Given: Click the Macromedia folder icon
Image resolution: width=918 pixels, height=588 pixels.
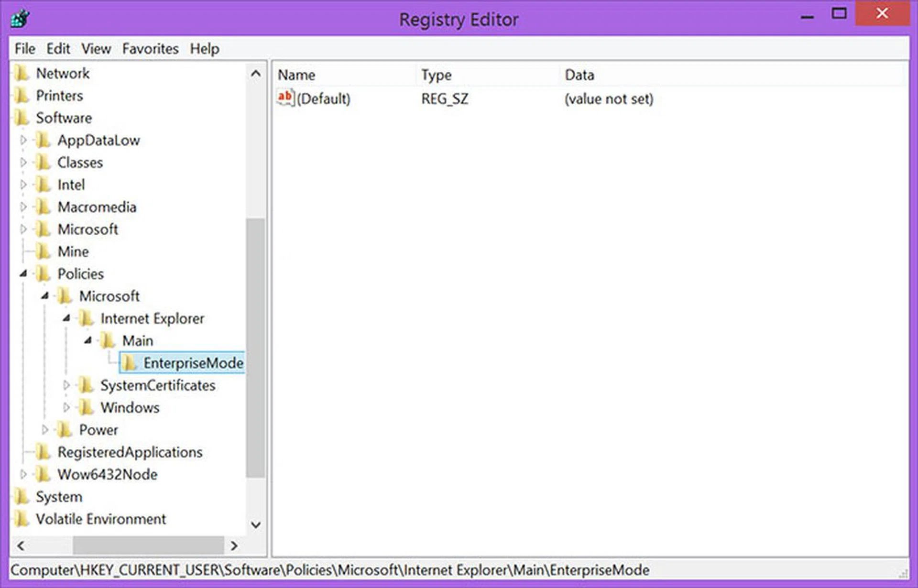Looking at the screenshot, I should 43,207.
